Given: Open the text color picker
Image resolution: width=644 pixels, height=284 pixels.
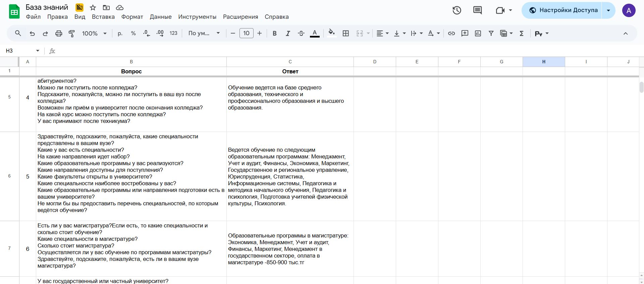Looking at the screenshot, I should coord(315,33).
